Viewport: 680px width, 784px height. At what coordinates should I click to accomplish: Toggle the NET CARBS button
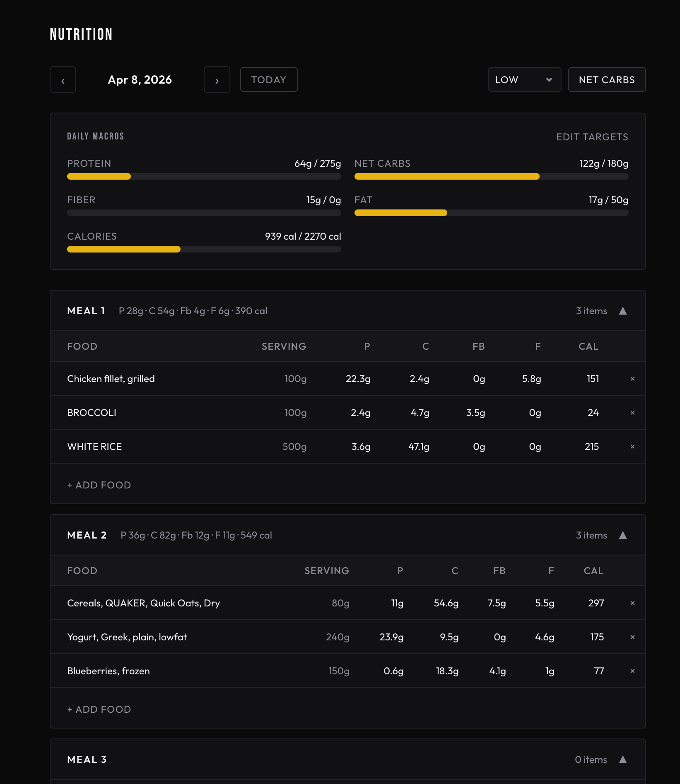[x=607, y=79]
